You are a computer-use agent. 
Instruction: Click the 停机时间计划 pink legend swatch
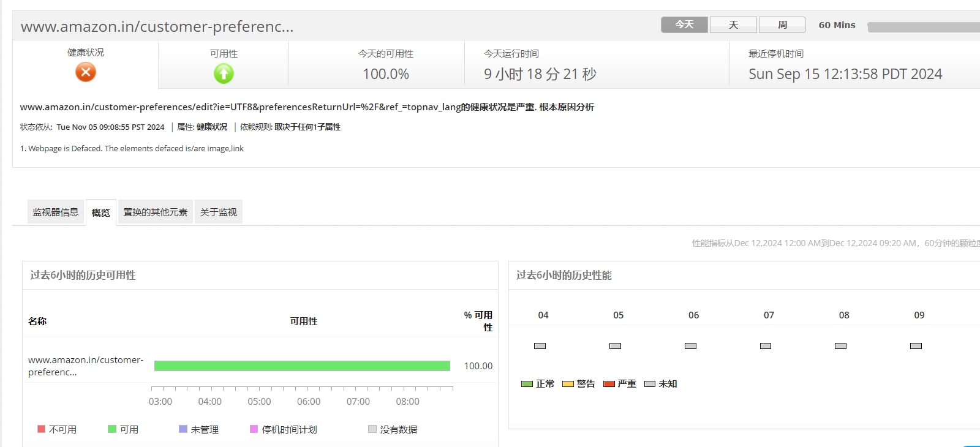[x=254, y=429]
